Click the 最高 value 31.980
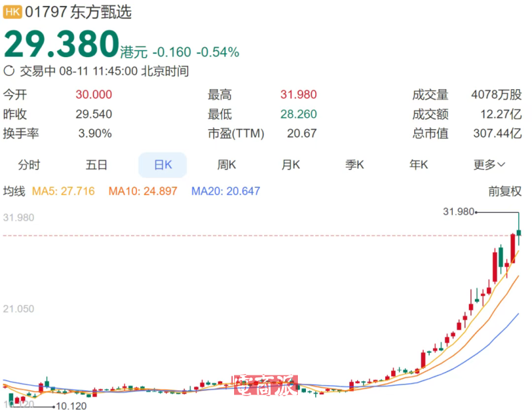Screen dimensions: 532x410 tap(299, 95)
